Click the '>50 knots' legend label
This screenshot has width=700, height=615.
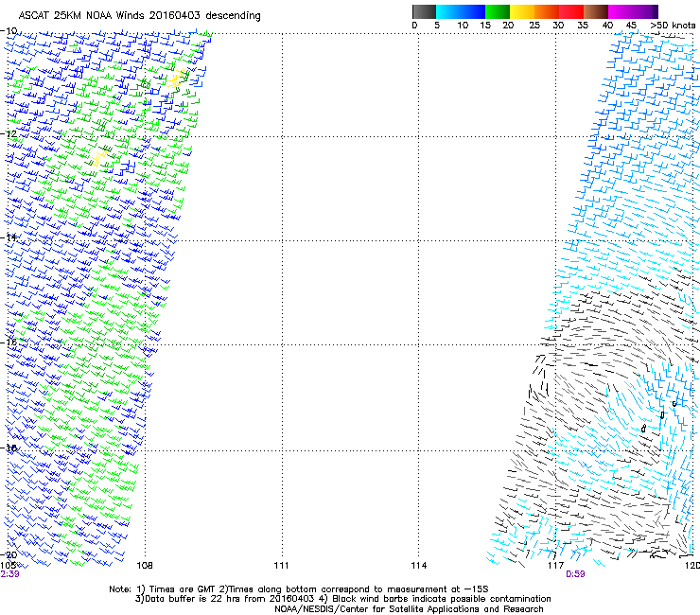point(673,26)
